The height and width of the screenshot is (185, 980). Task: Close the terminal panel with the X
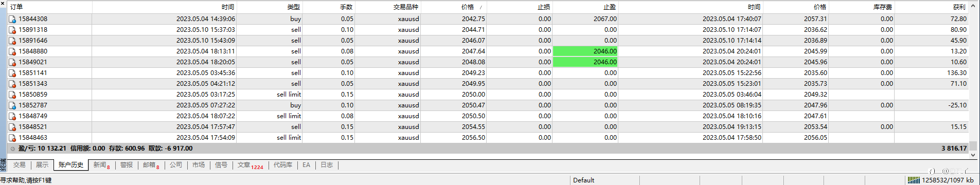pos(3,4)
